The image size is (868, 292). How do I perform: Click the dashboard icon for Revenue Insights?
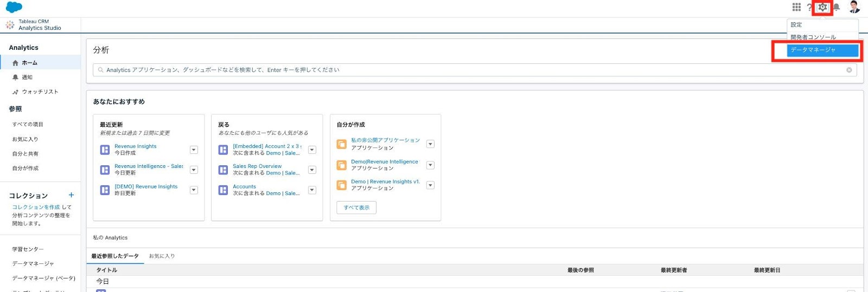coord(105,150)
